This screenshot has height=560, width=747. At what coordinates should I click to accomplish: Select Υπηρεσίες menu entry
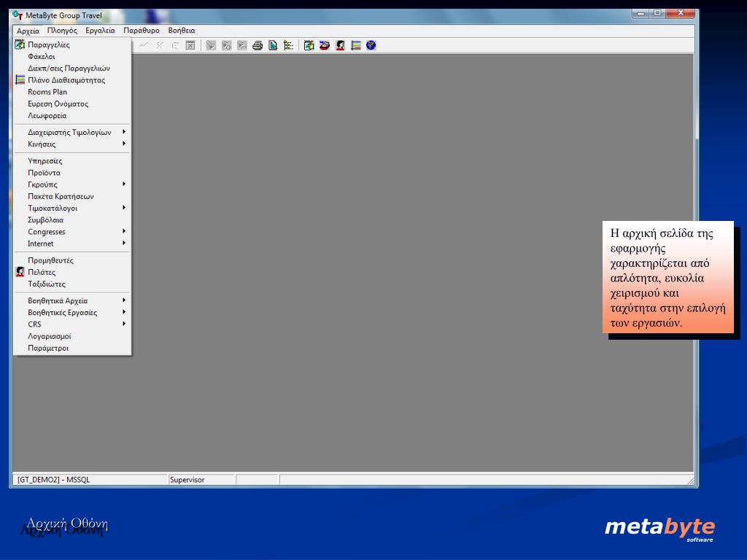pyautogui.click(x=72, y=161)
